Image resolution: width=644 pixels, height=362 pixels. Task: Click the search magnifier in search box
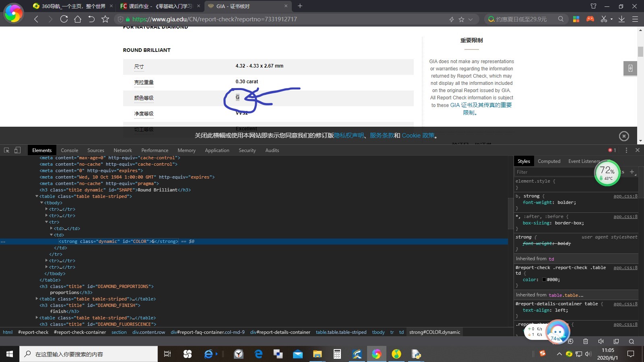561,19
